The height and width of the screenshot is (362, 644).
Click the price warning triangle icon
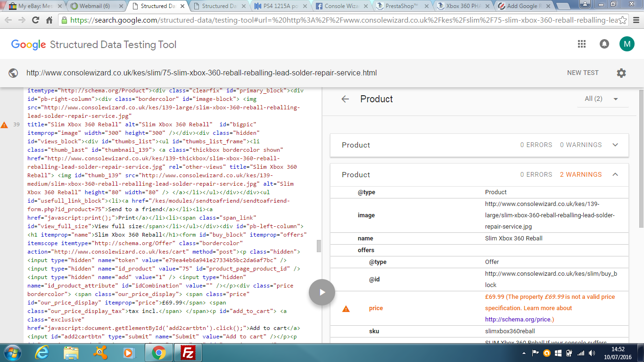346,308
